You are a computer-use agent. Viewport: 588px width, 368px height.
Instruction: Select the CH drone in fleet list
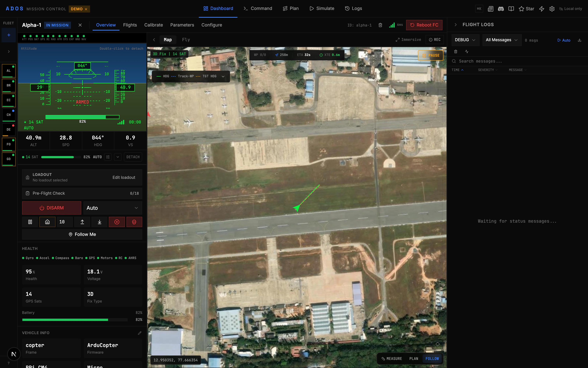pyautogui.click(x=9, y=115)
